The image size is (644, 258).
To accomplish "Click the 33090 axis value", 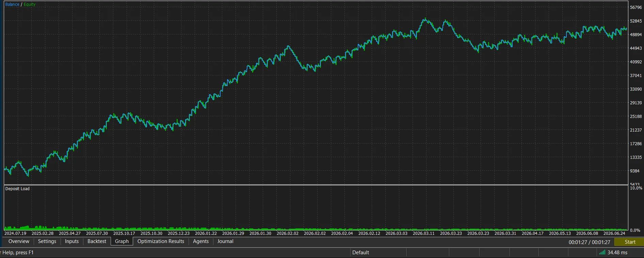I will [636, 89].
